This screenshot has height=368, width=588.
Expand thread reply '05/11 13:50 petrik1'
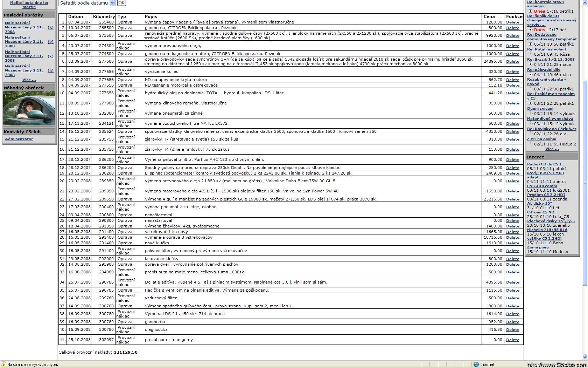(530, 44)
